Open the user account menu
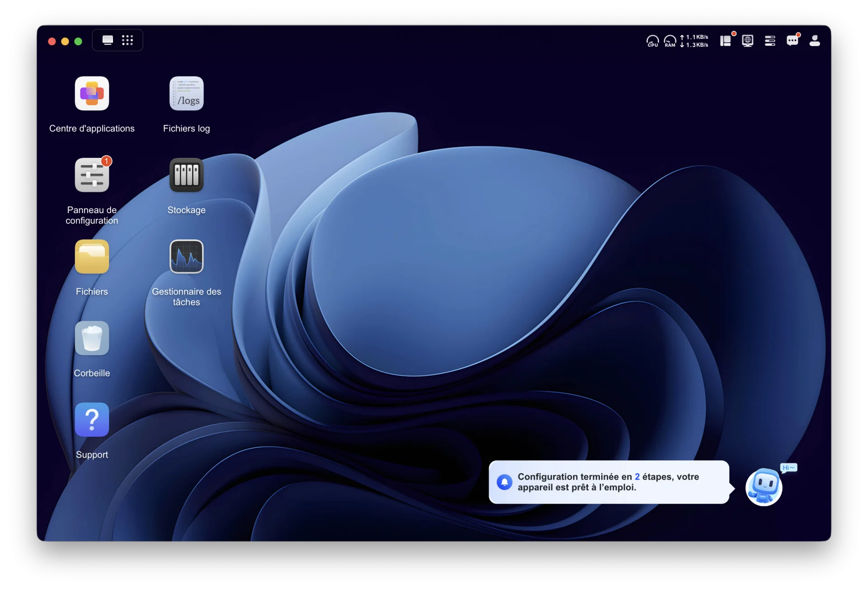Image resolution: width=868 pixels, height=590 pixels. pos(815,41)
